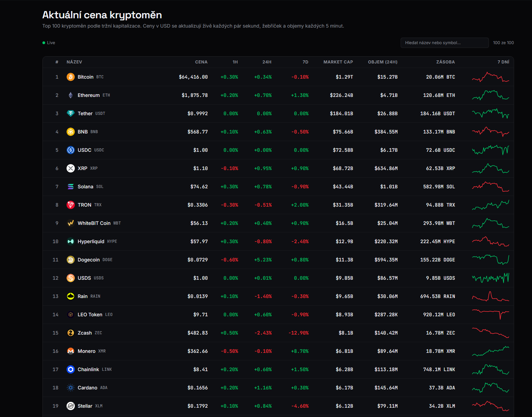Click the BNB coin icon
The width and height of the screenshot is (532, 417).
[x=71, y=132]
